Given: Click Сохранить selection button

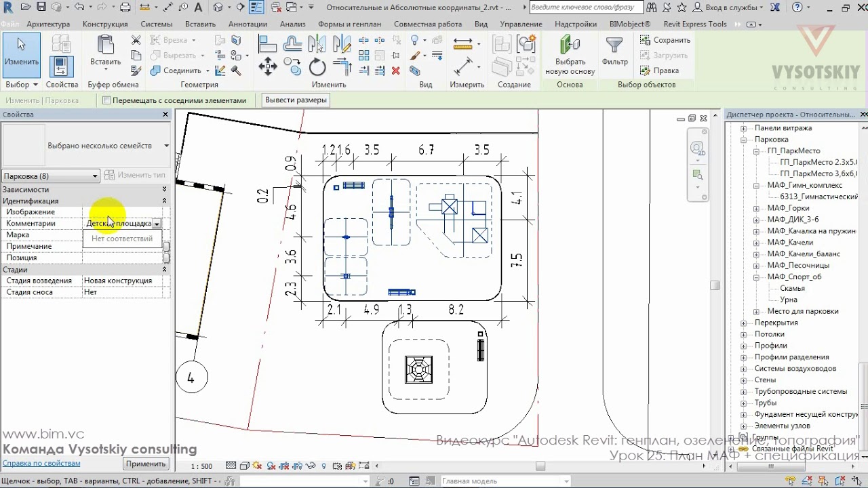Looking at the screenshot, I should pos(665,40).
